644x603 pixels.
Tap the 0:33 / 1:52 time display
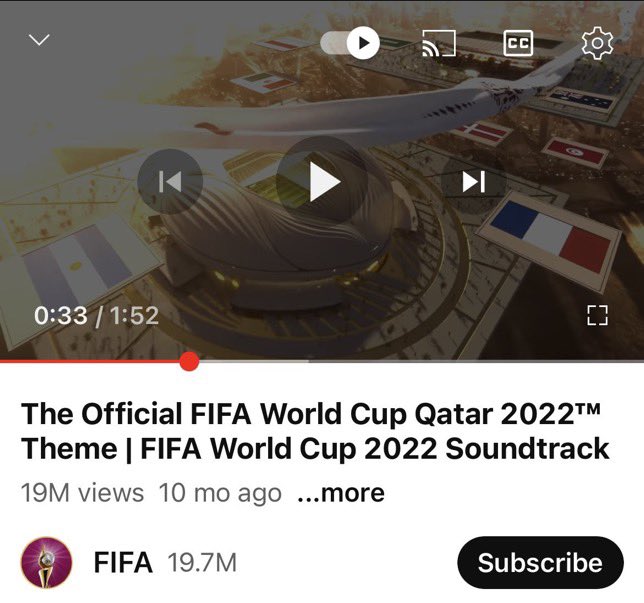click(x=96, y=315)
